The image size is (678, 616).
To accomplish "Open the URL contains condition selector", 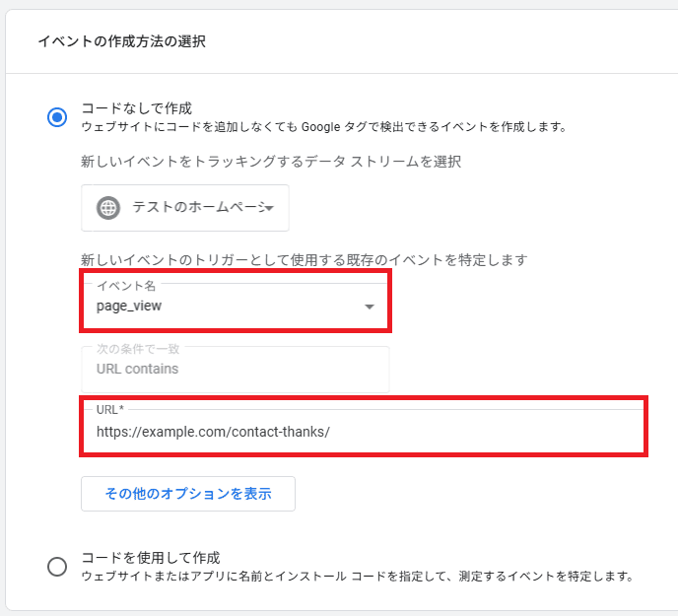I will 235,370.
